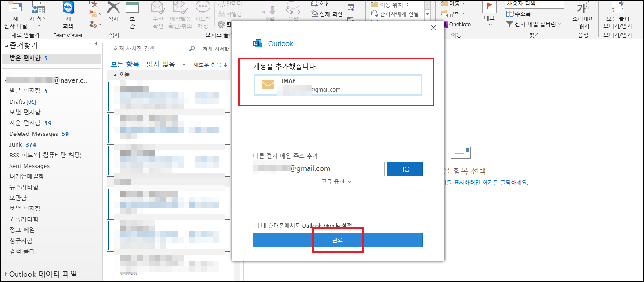Open 보낸 편지함 sent folder
644x282 pixels.
(x=25, y=112)
